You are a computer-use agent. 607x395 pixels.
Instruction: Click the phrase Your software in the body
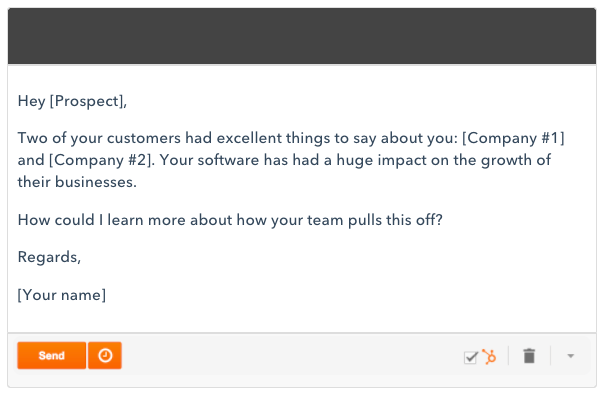(209, 160)
